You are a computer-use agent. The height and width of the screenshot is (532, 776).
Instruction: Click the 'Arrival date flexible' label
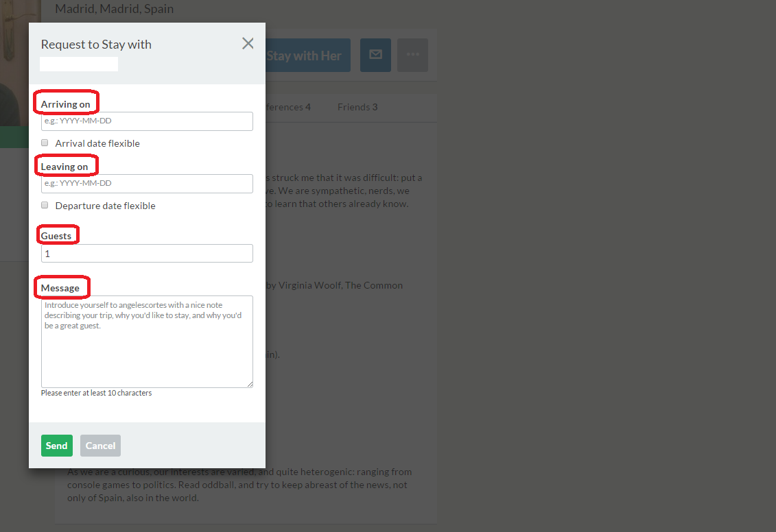tap(97, 143)
